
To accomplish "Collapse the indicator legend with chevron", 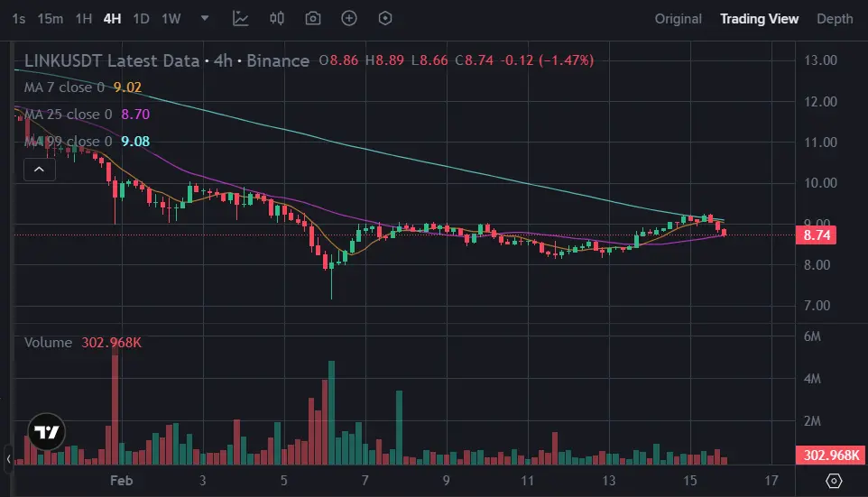I will tap(40, 169).
